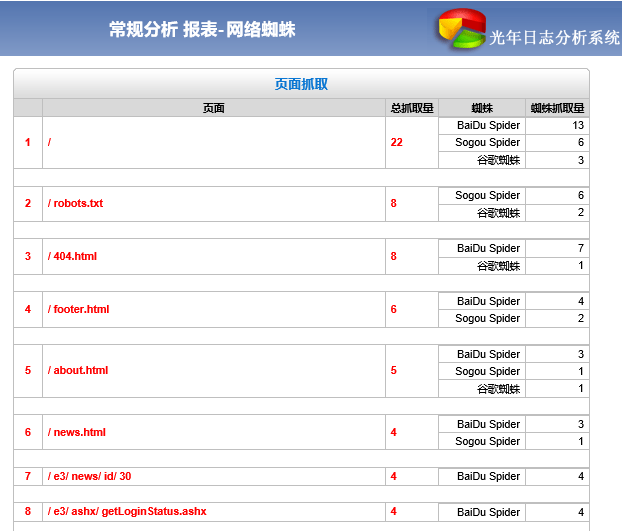Open the / footer.html page link
This screenshot has height=531, width=622.
(x=78, y=309)
